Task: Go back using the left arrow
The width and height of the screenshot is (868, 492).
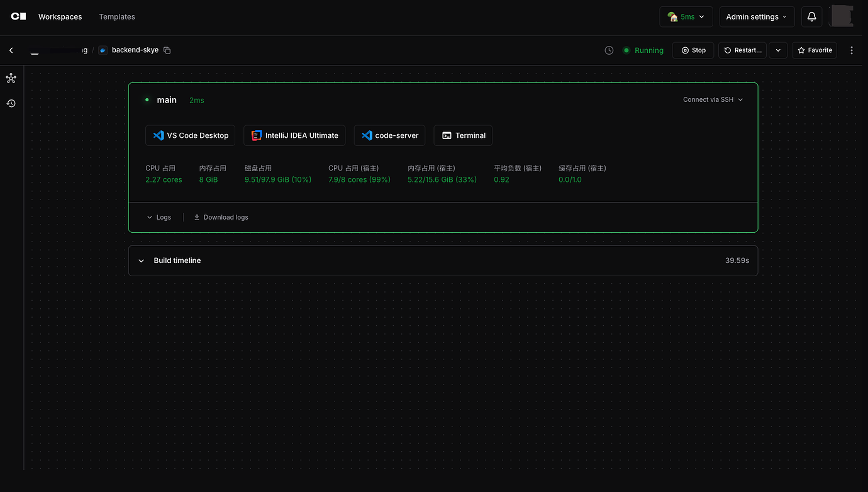Action: [11, 50]
